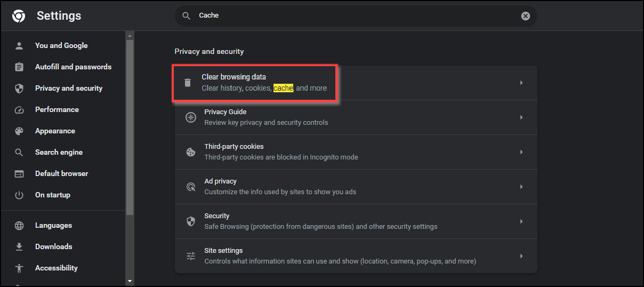Click the sidebar scrollbar down arrow
Screen dimensions: 644x287
(x=130, y=281)
